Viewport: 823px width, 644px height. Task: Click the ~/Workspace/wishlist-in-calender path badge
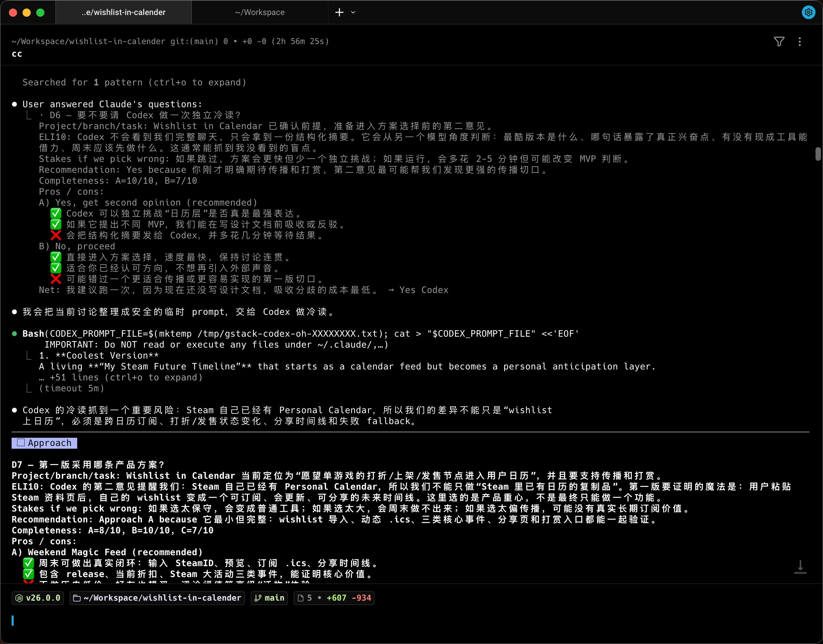157,598
